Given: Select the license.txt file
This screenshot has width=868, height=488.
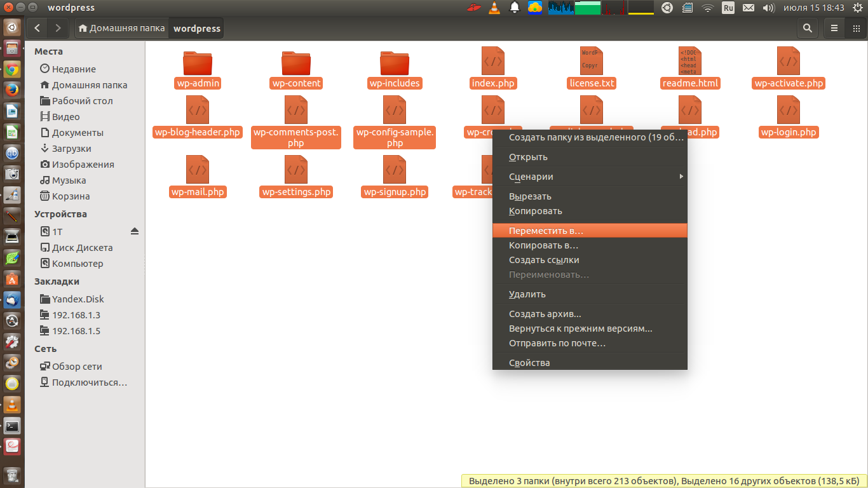Looking at the screenshot, I should (592, 68).
